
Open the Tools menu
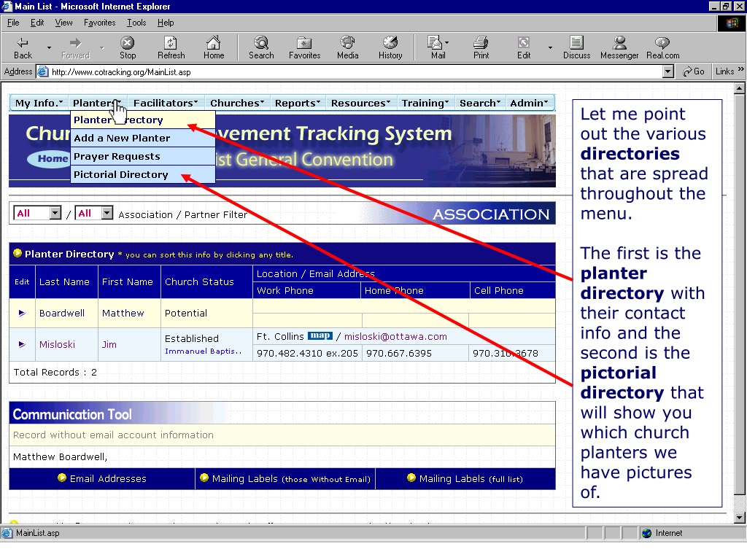[x=136, y=23]
